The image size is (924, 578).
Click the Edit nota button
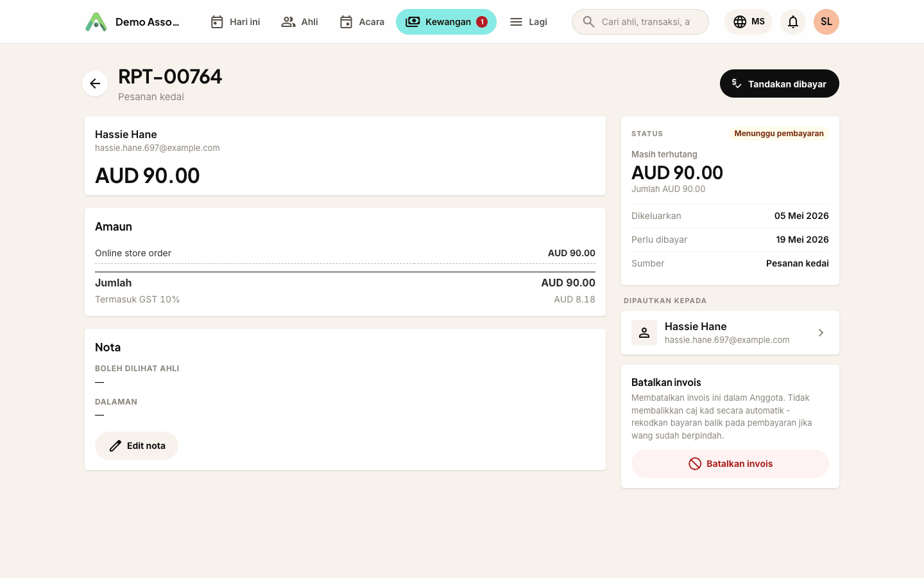(137, 446)
